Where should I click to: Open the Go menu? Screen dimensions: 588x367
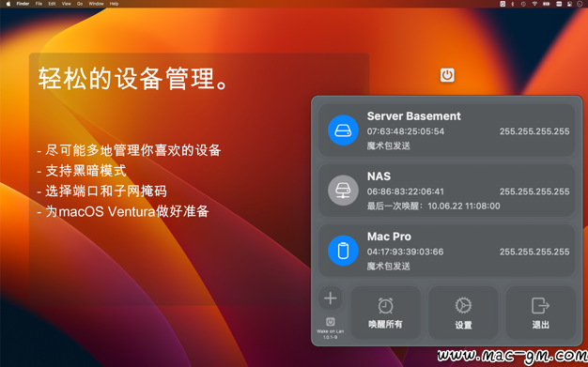(80, 4)
